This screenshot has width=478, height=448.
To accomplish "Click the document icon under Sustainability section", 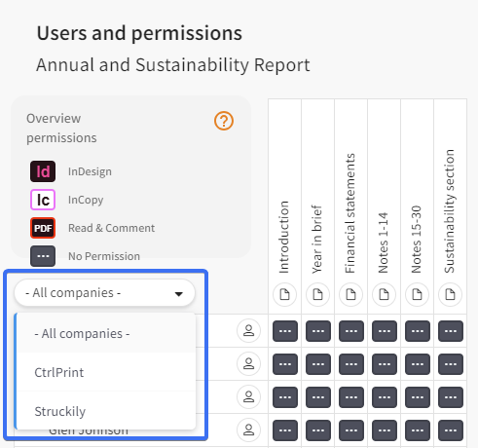I will click(450, 295).
